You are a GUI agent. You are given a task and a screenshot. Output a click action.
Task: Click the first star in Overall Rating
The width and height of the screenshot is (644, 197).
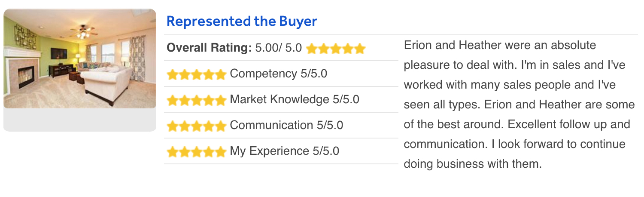pyautogui.click(x=312, y=49)
